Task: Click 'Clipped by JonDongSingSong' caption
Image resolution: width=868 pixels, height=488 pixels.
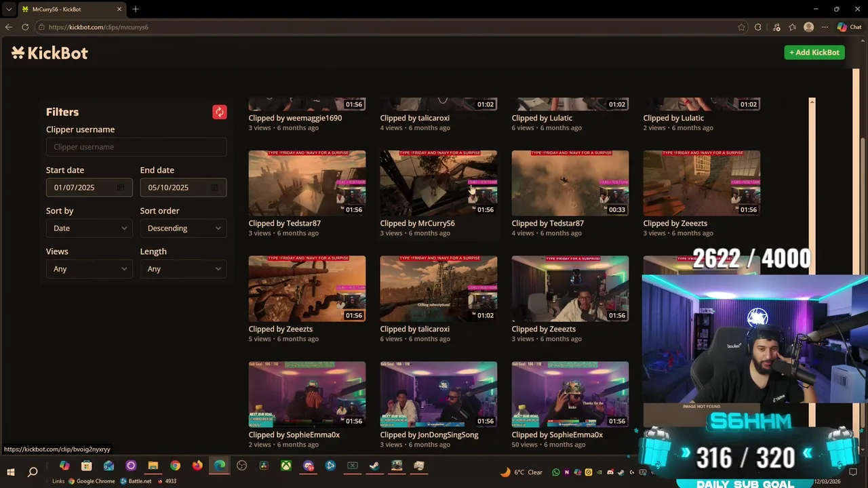Action: click(429, 434)
